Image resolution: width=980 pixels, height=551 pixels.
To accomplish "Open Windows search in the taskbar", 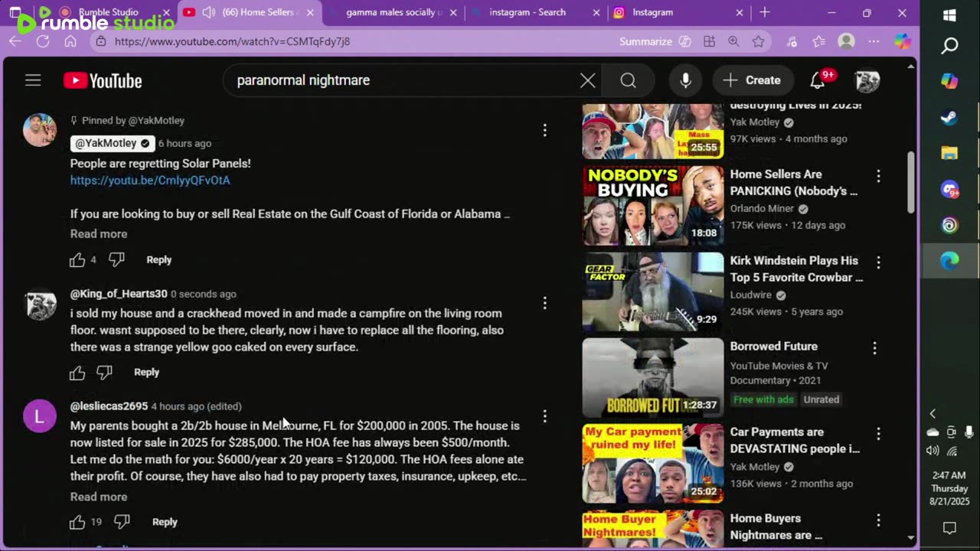I will click(x=949, y=47).
